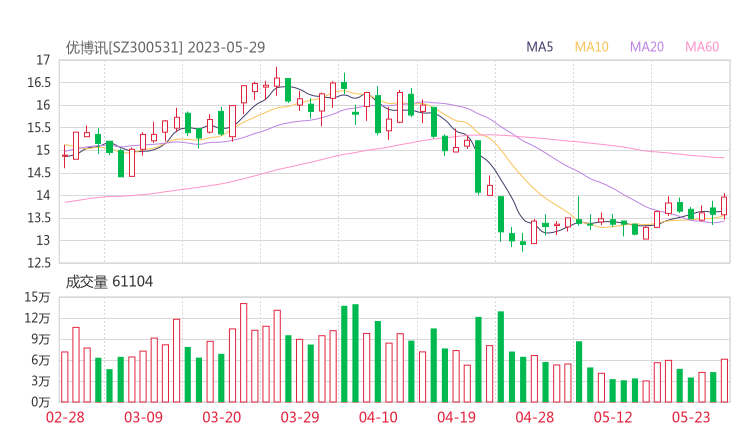Click the 14.5 price axis label
Viewport: 740px width, 440px height.
(x=38, y=173)
